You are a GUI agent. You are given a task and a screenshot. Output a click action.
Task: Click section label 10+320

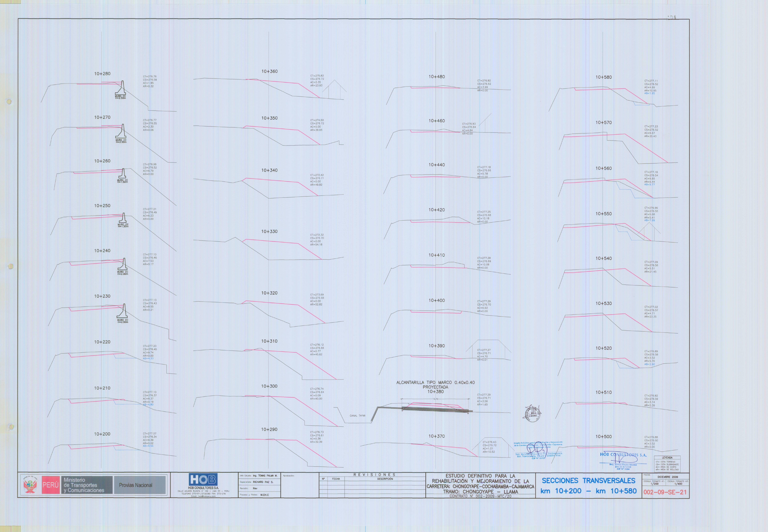(x=269, y=293)
